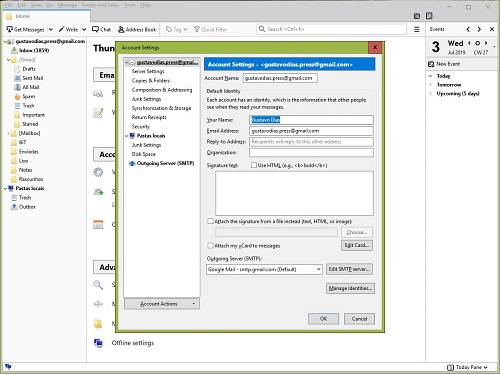
Task: Collapse the [Gmail] folder tree
Action: pos(9,60)
